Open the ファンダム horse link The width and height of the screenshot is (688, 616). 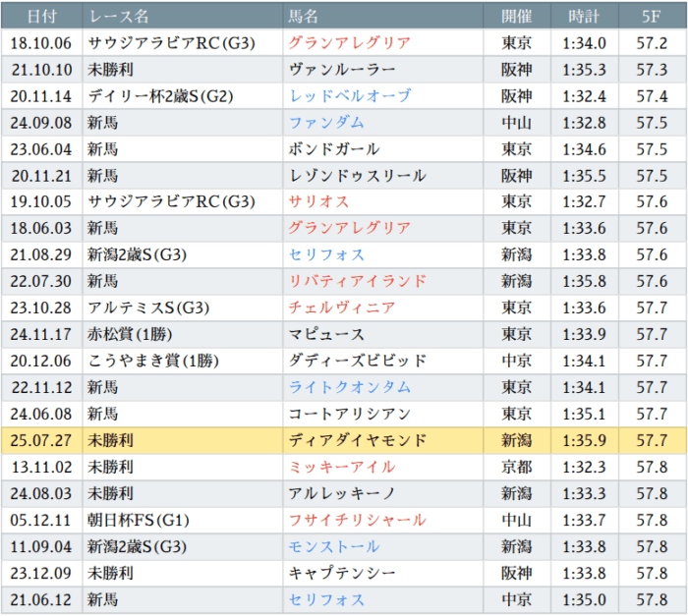326,123
